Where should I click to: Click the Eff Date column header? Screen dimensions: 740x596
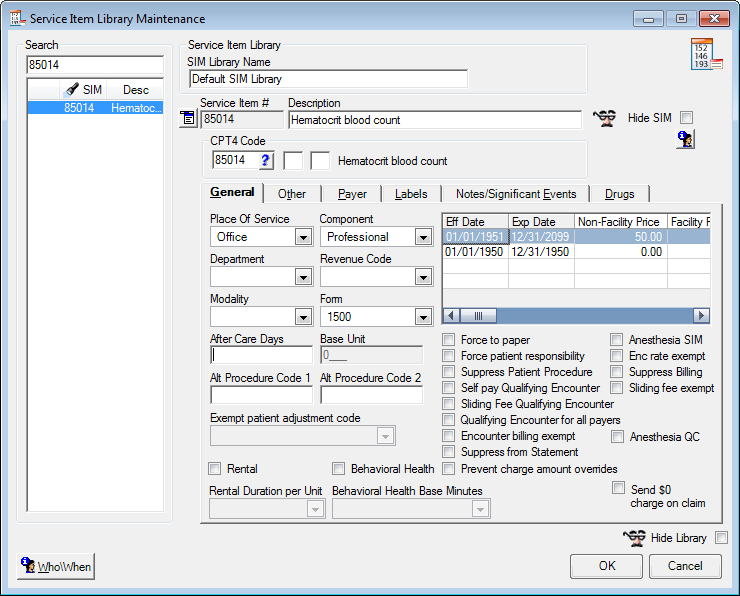475,222
